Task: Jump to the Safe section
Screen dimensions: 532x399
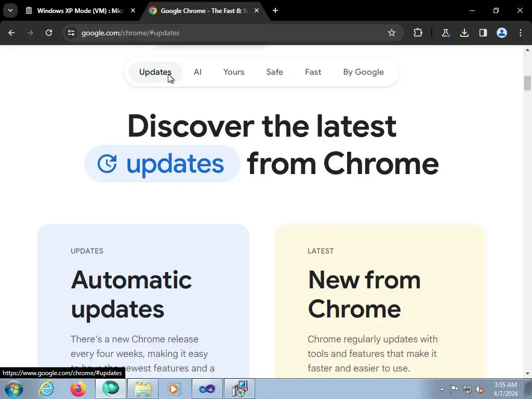Action: point(274,72)
